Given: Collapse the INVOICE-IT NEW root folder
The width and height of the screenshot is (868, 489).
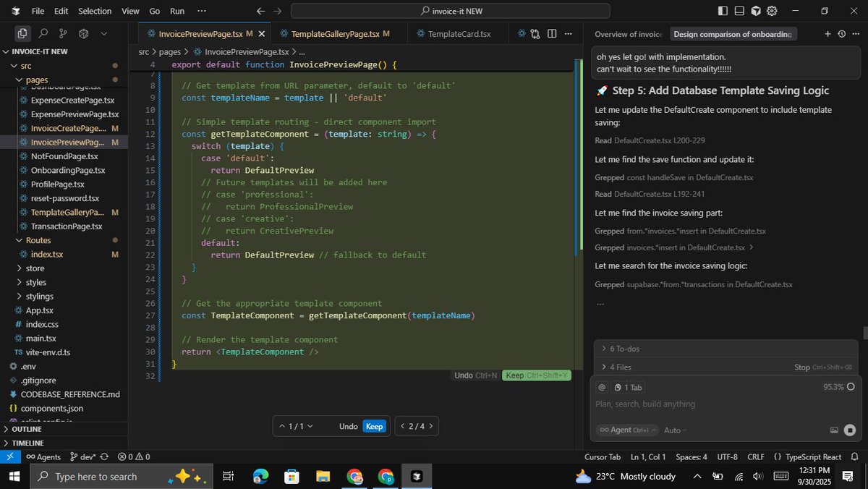Looking at the screenshot, I should coord(64,51).
